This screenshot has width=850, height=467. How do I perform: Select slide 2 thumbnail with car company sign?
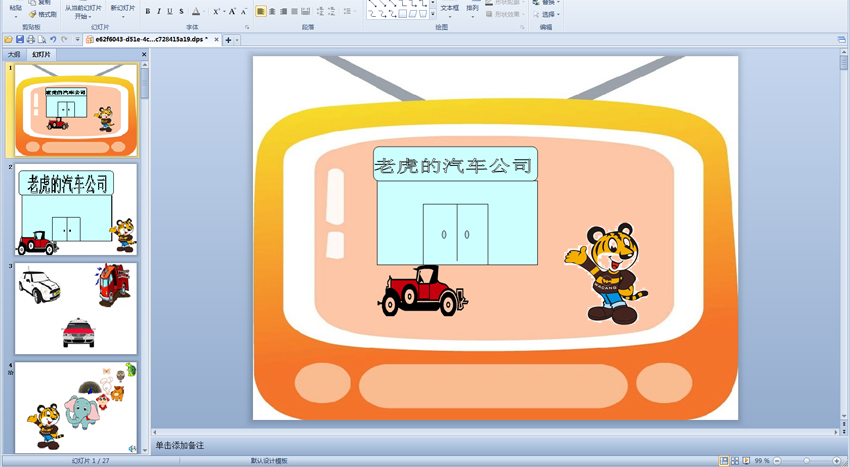(x=76, y=209)
